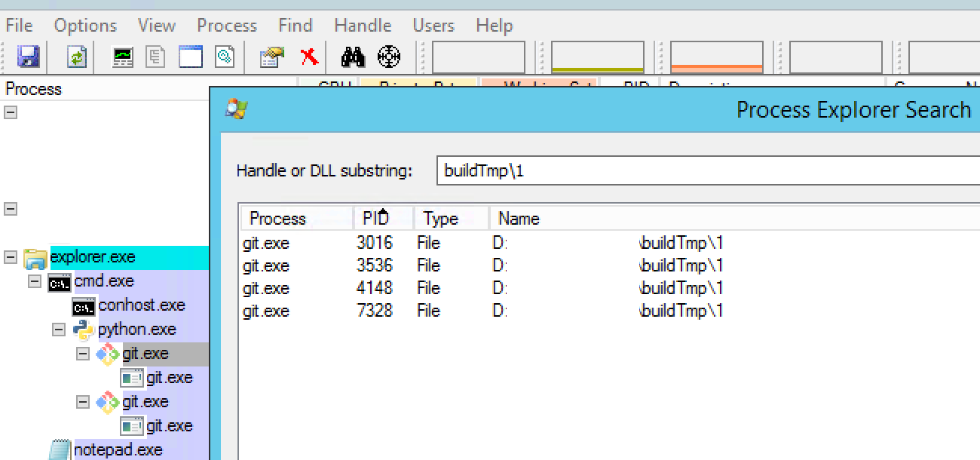The width and height of the screenshot is (980, 460).
Task: Open the Handle menu
Action: click(363, 26)
